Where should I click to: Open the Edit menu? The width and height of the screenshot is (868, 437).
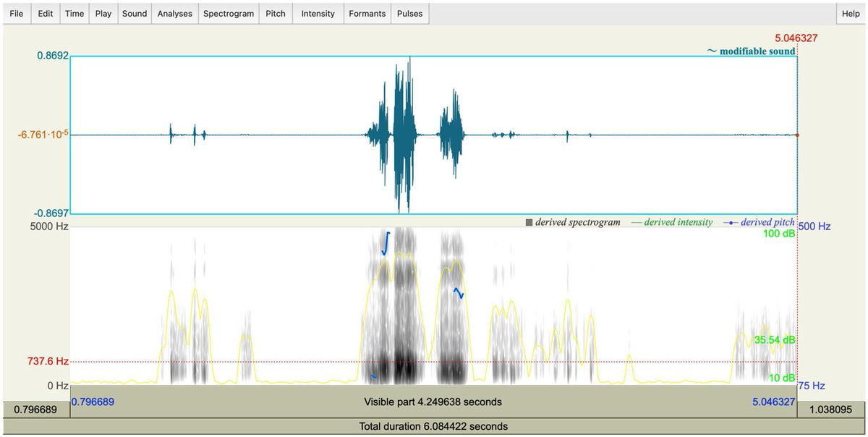click(46, 13)
